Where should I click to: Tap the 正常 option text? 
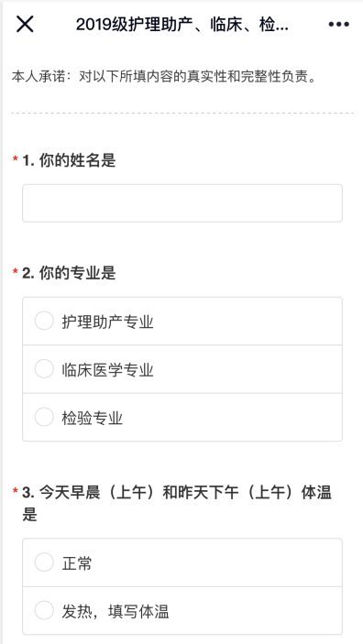click(77, 563)
